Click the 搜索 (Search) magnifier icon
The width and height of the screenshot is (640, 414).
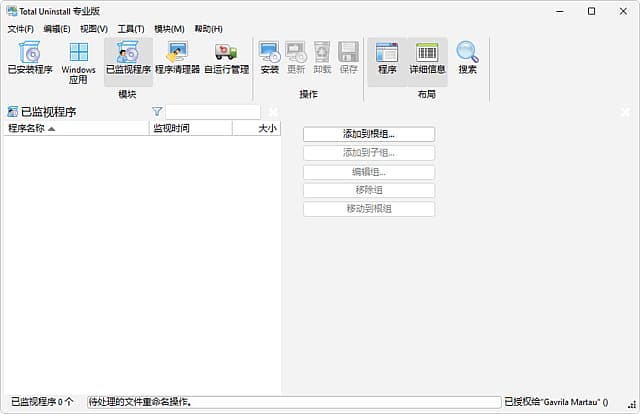click(x=467, y=59)
